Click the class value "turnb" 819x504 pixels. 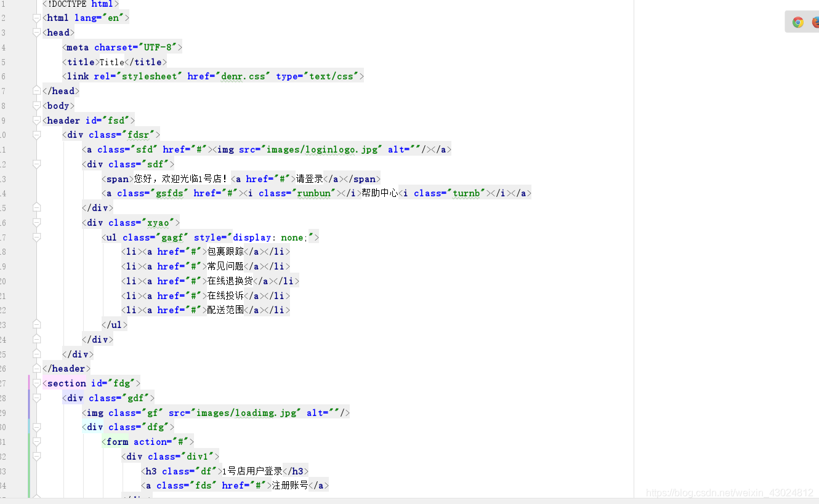click(465, 193)
